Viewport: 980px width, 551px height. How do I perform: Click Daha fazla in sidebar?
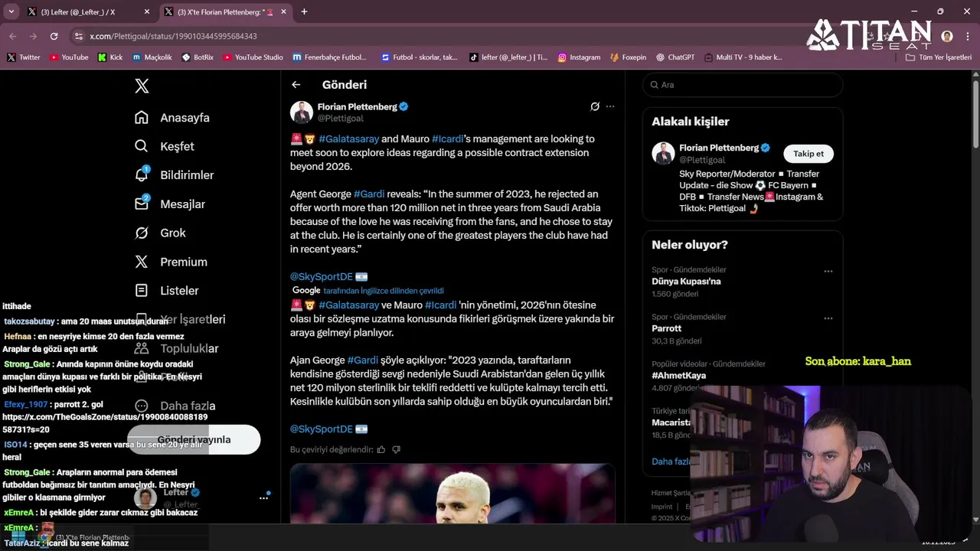coord(175,406)
